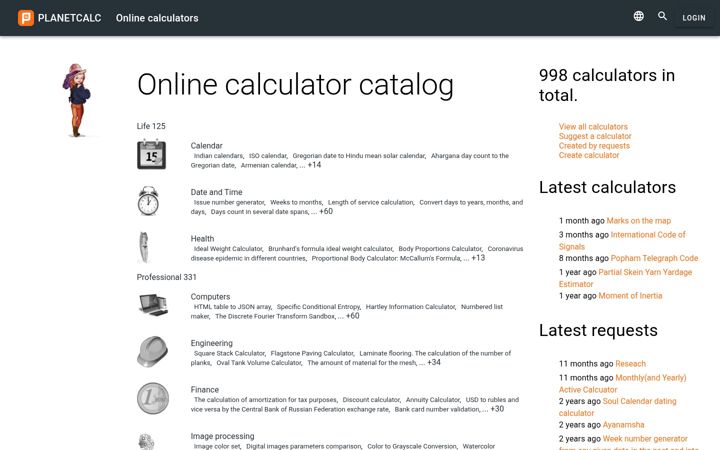Click the Health category icon

(x=144, y=247)
